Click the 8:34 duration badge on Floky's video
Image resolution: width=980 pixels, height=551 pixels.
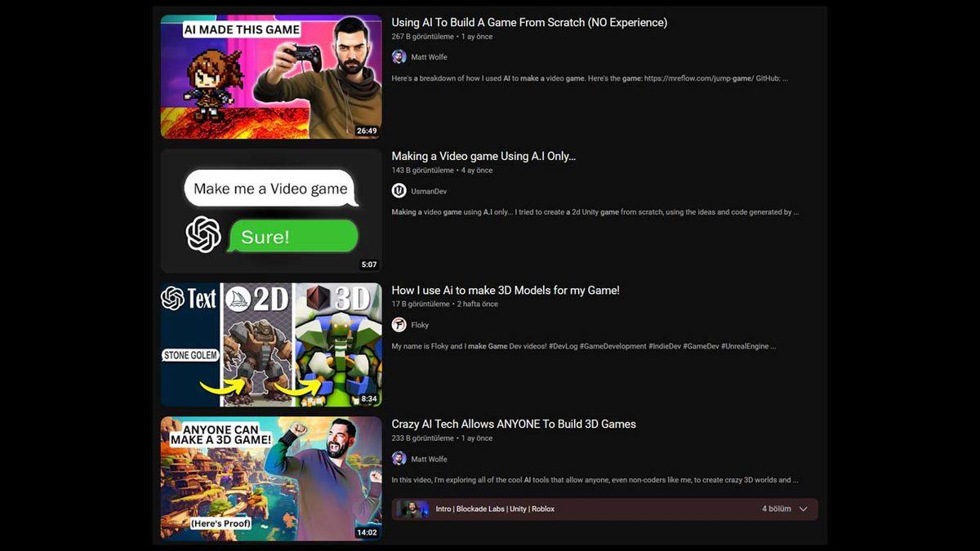(368, 398)
